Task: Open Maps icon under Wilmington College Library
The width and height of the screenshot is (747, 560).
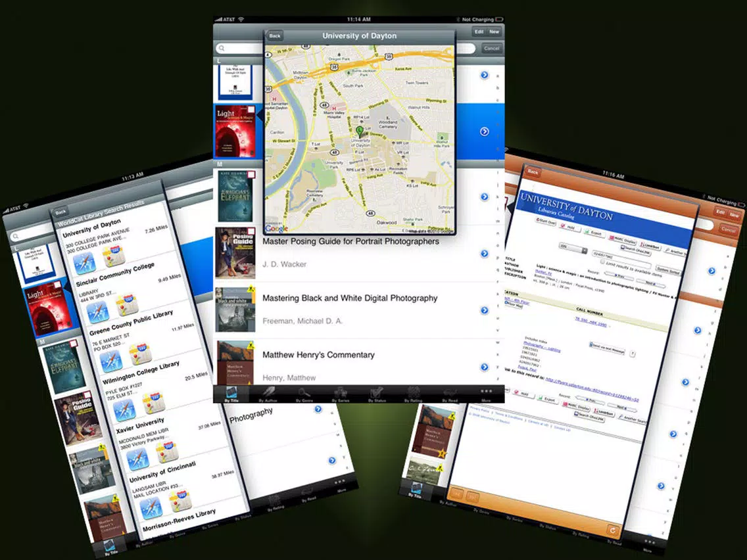Action: (154, 403)
